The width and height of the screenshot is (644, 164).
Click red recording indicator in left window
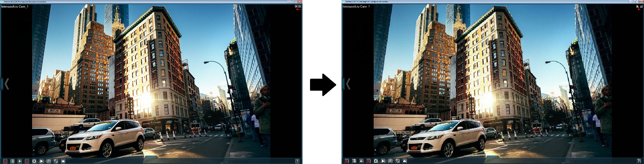pos(298,9)
